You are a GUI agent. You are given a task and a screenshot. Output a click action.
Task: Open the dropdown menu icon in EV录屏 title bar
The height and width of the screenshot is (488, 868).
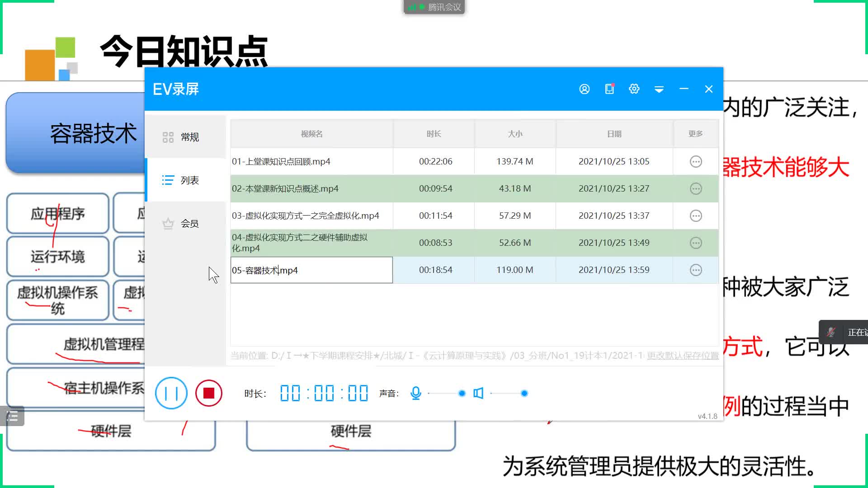point(659,89)
